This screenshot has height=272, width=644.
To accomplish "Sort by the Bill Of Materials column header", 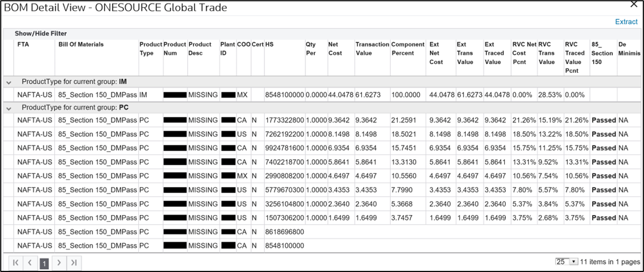I will click(81, 44).
